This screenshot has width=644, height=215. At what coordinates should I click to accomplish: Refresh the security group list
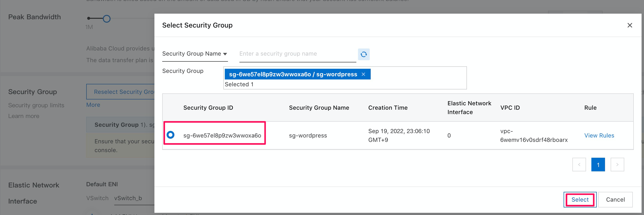[363, 54]
